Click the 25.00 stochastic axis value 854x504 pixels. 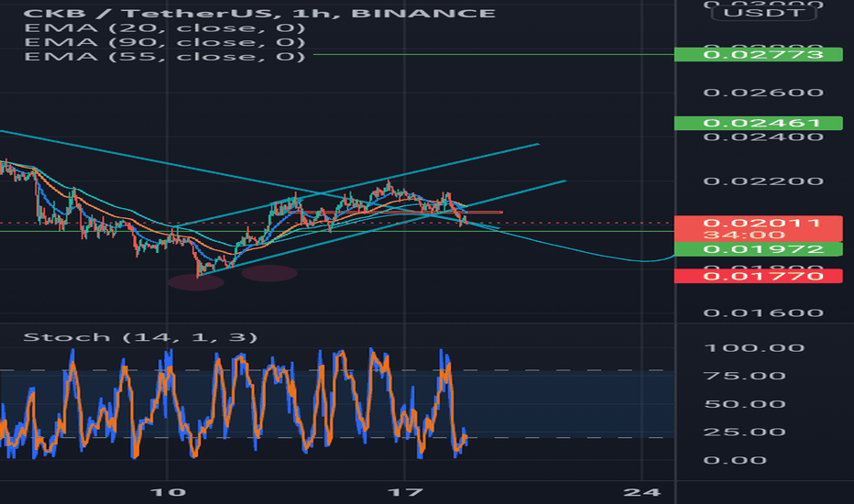point(745,433)
